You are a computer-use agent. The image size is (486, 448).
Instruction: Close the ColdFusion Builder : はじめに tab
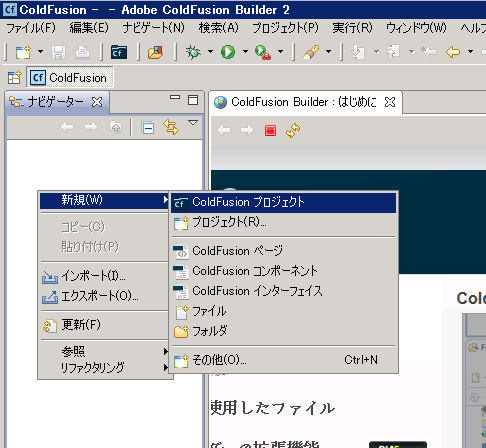[x=390, y=102]
